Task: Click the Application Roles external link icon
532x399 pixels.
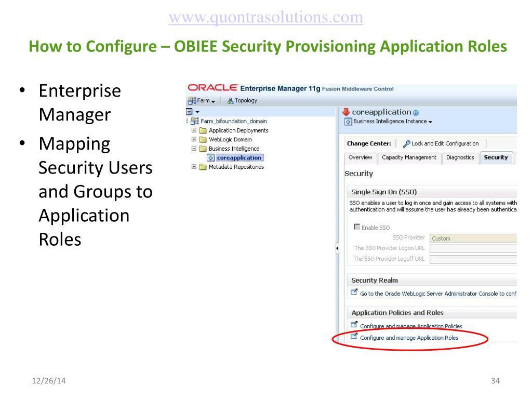Action: pyautogui.click(x=354, y=336)
